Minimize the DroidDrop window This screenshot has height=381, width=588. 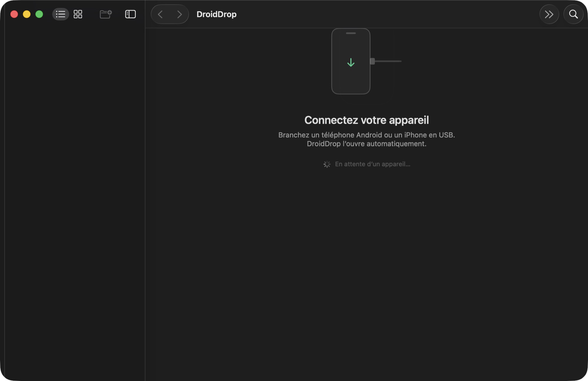click(27, 14)
